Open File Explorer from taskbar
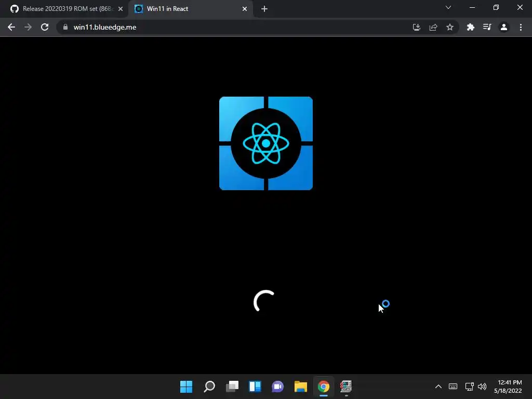 301,387
